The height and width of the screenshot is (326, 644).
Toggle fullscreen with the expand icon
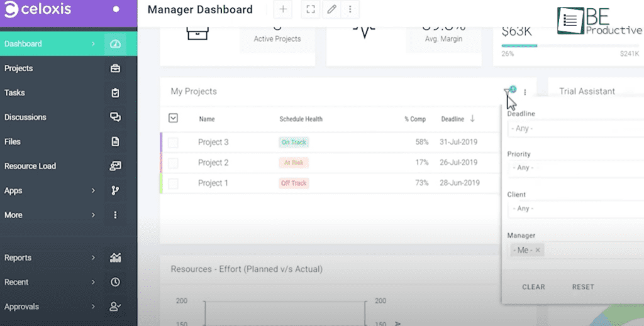click(x=309, y=9)
